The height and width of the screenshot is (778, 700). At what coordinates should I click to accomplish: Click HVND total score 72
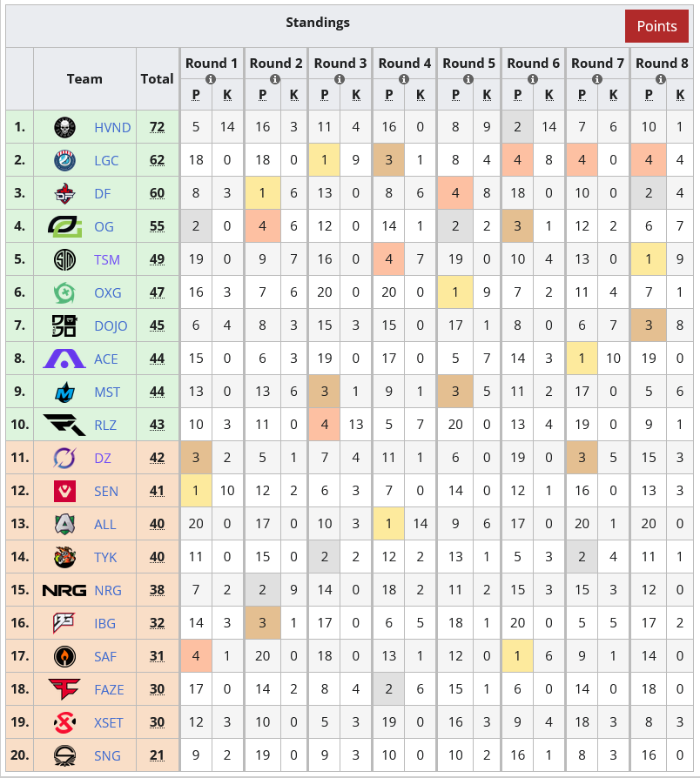(x=157, y=128)
